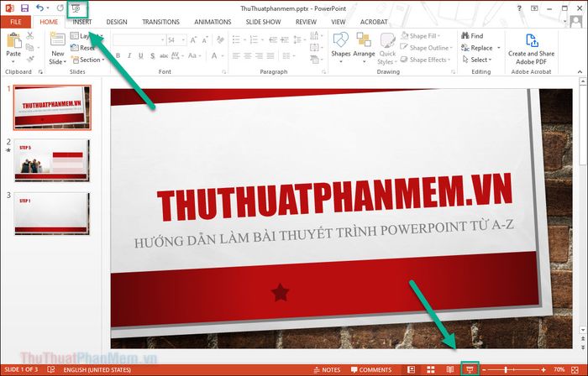Image resolution: width=588 pixels, height=376 pixels.
Task: Open the Select dropdown
Action: (x=477, y=60)
